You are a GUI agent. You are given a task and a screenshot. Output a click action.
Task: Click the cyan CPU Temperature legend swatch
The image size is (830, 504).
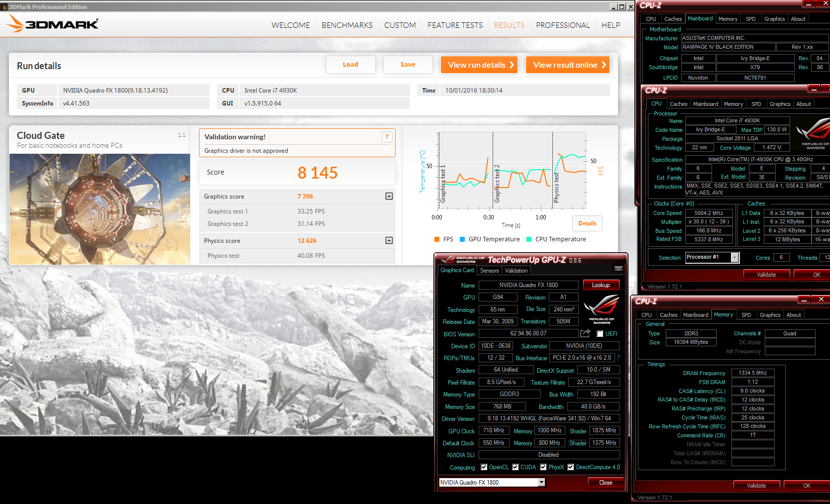[x=529, y=239]
